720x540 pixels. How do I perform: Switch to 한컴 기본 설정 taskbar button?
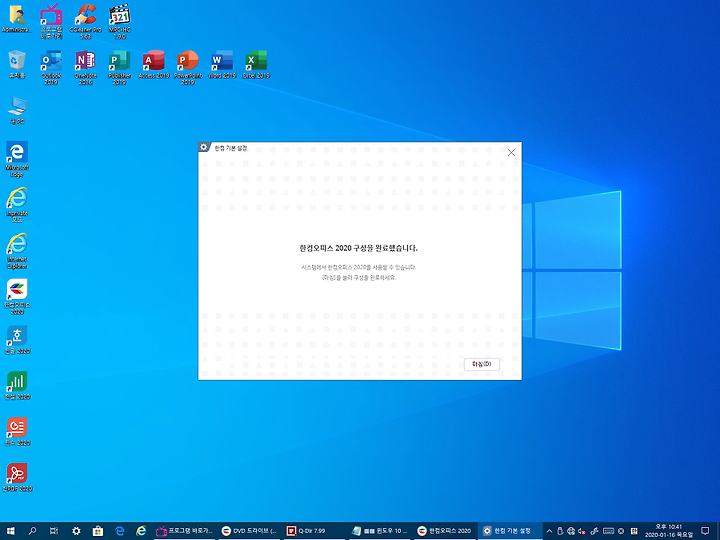509,531
